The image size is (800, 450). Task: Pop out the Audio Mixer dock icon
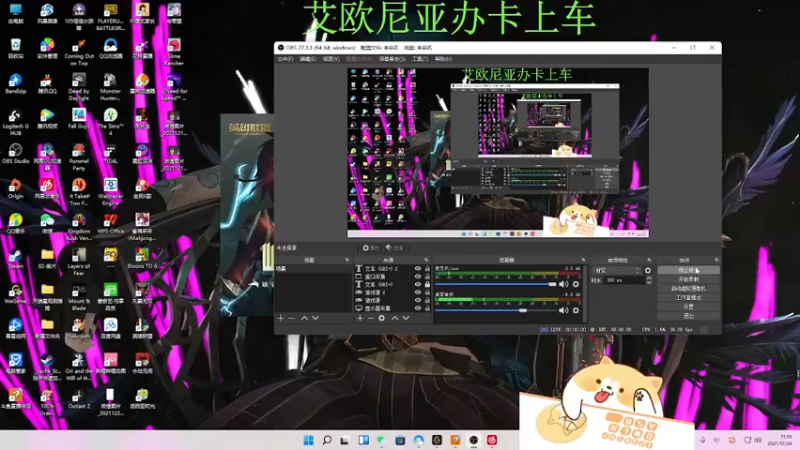coord(583,260)
